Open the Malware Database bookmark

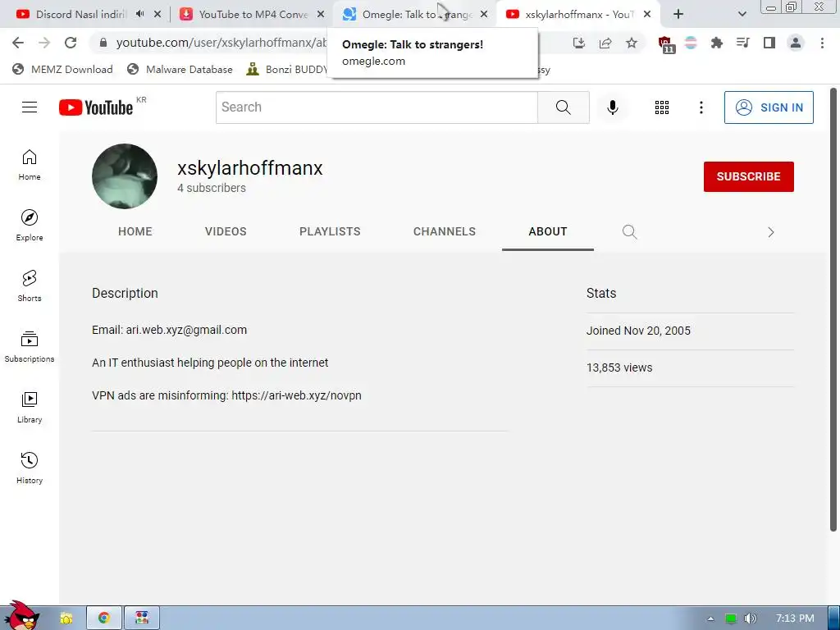pos(180,69)
